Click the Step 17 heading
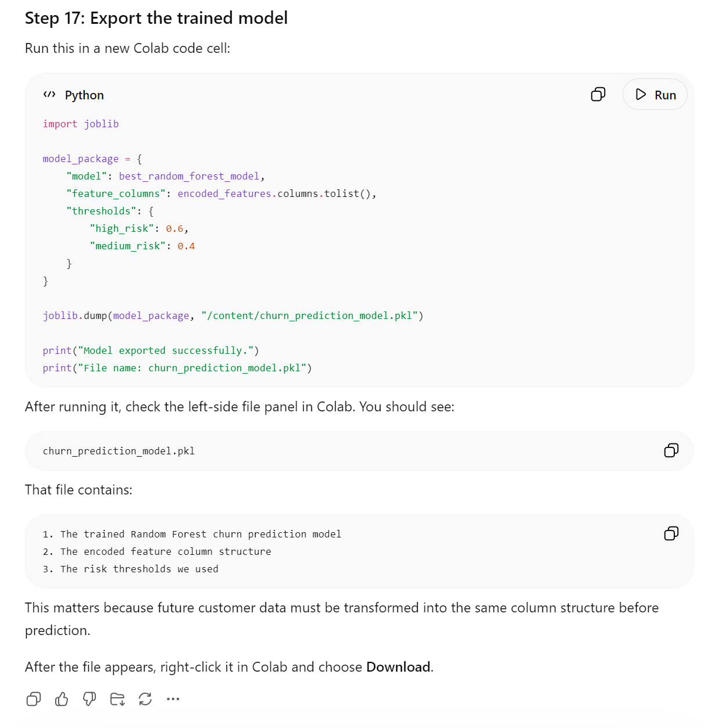This screenshot has width=726, height=728. [x=156, y=18]
